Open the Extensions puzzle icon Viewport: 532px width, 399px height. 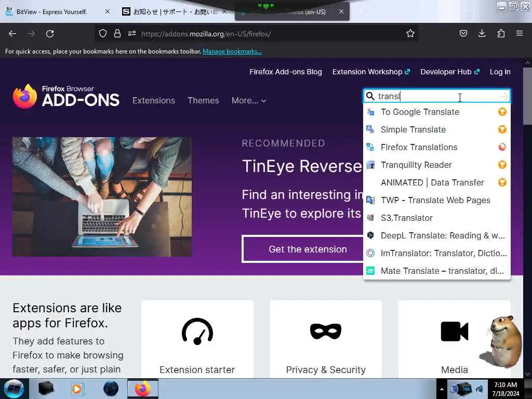tap(501, 33)
